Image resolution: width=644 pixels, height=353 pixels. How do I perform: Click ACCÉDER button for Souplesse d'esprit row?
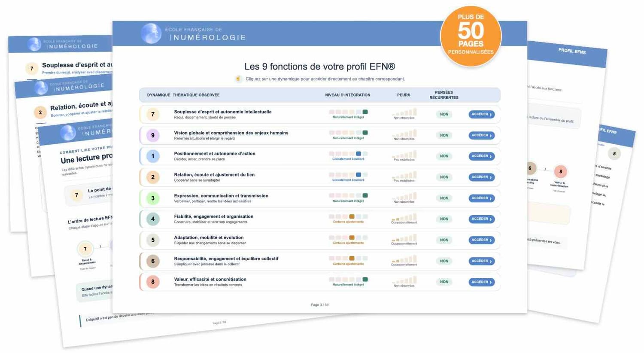click(x=481, y=114)
